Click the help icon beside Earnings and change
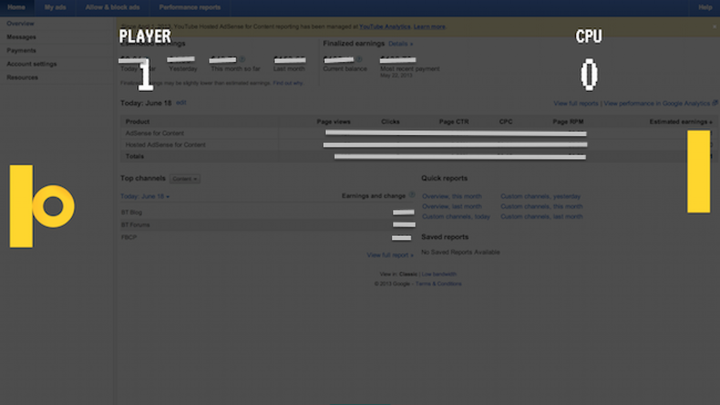This screenshot has width=720, height=405. coord(412,196)
